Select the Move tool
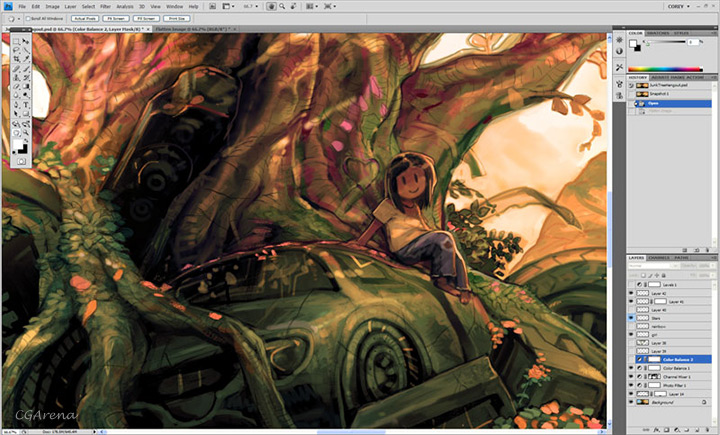 point(26,42)
